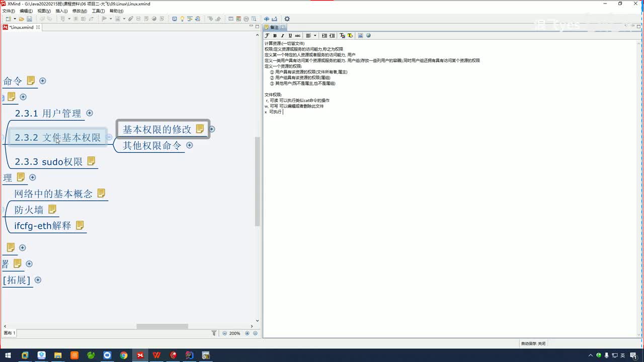Expand the 命令 topic
The width and height of the screenshot is (644, 362).
click(x=43, y=80)
